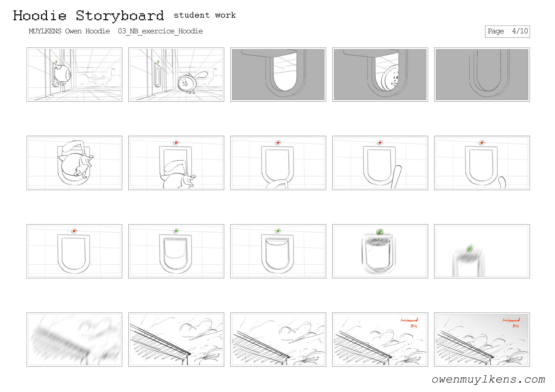Open motion-blurred flap panel with large green light
Image resolution: width=555 pixels, height=392 pixels.
point(380,251)
